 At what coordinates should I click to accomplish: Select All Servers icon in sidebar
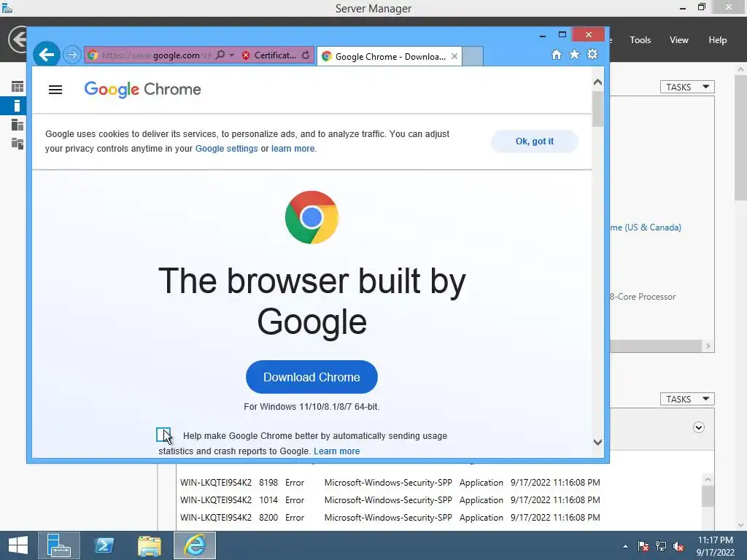(x=18, y=125)
